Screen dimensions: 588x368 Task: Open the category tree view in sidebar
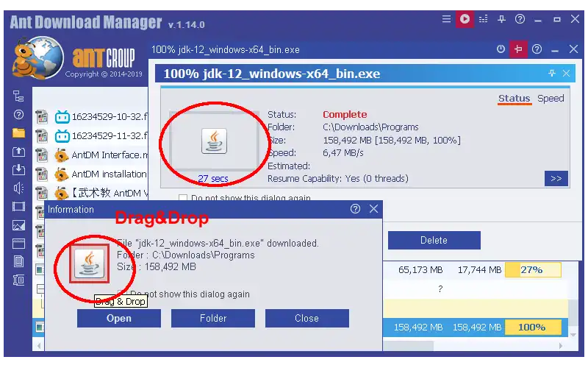(19, 96)
